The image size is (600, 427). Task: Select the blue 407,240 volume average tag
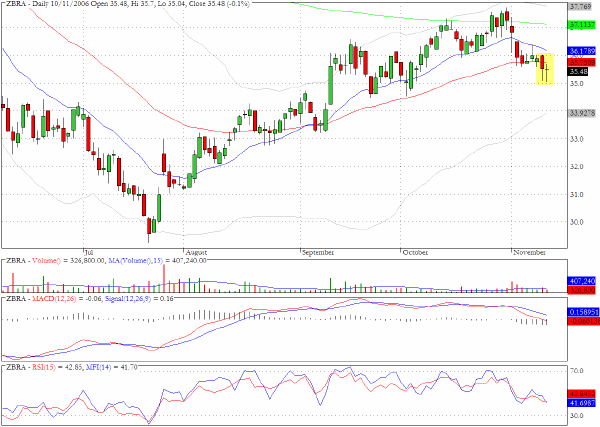582,281
